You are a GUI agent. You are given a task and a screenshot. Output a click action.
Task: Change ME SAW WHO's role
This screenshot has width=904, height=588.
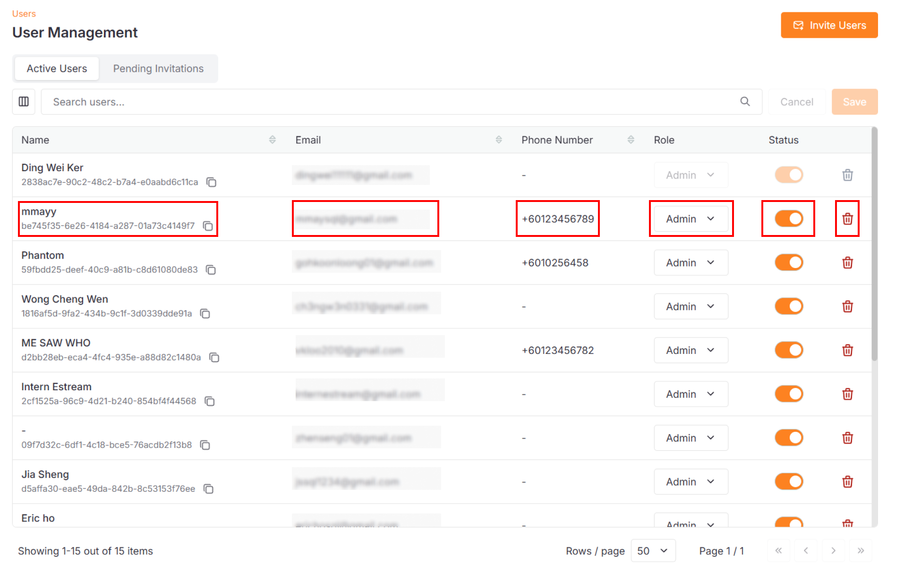691,350
